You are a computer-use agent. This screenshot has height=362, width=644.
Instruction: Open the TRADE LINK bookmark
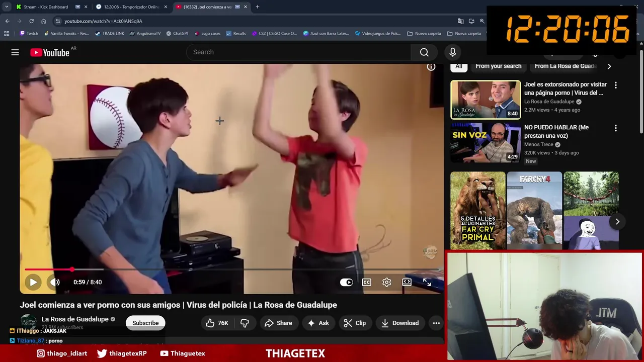click(109, 34)
